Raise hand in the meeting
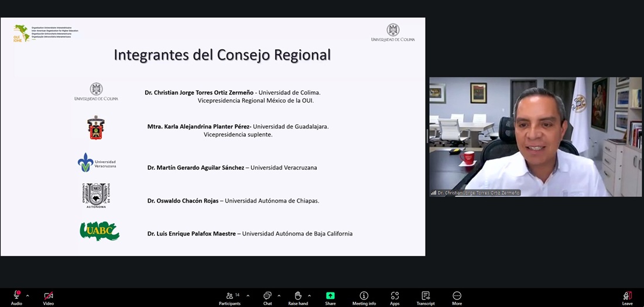 click(298, 296)
